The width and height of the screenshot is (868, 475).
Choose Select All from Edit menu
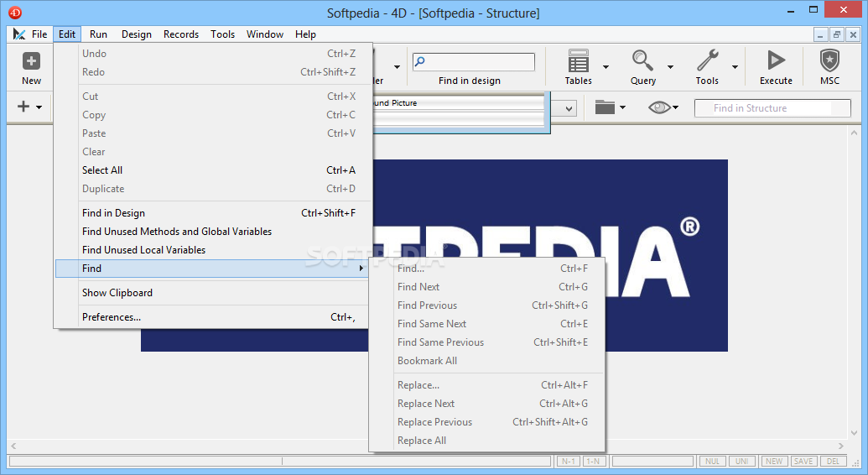point(213,170)
